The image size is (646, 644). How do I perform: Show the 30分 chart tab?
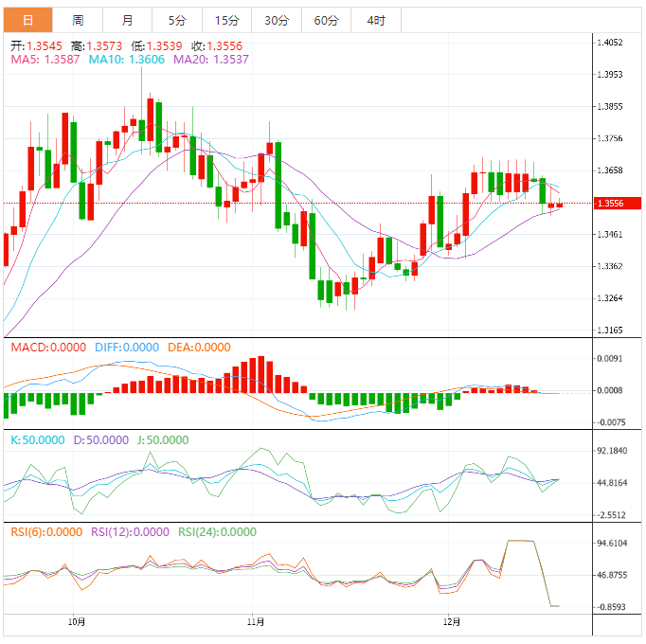277,20
